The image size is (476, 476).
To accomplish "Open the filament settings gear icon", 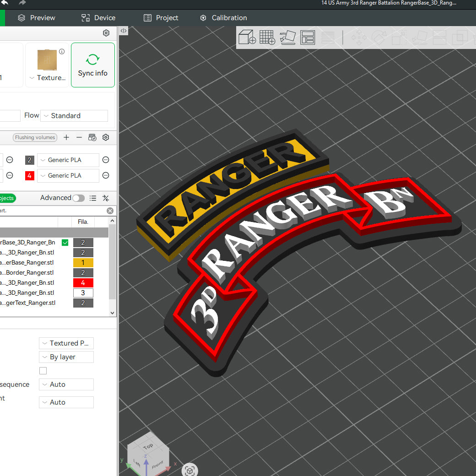I will [x=105, y=137].
